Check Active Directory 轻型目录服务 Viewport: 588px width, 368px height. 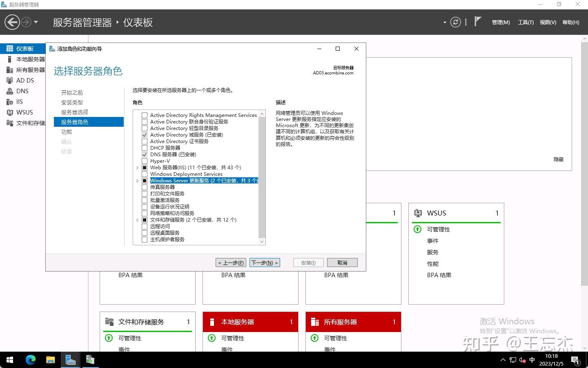[145, 128]
